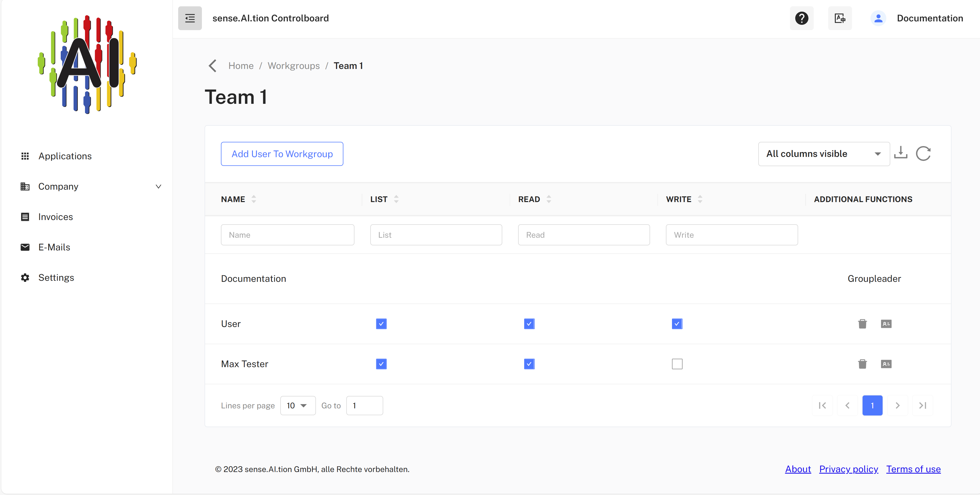This screenshot has width=980, height=495.
Task: Refresh the workgroup table
Action: 923,153
